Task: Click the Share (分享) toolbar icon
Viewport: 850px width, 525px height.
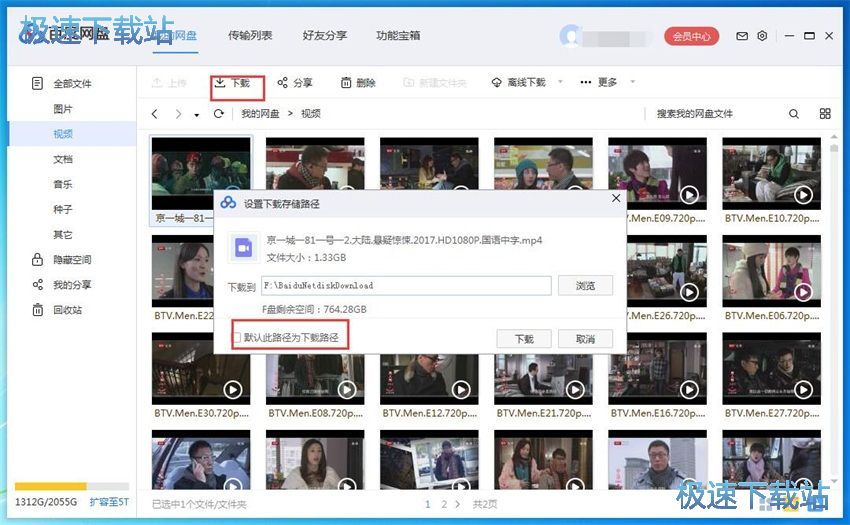Action: tap(282, 82)
